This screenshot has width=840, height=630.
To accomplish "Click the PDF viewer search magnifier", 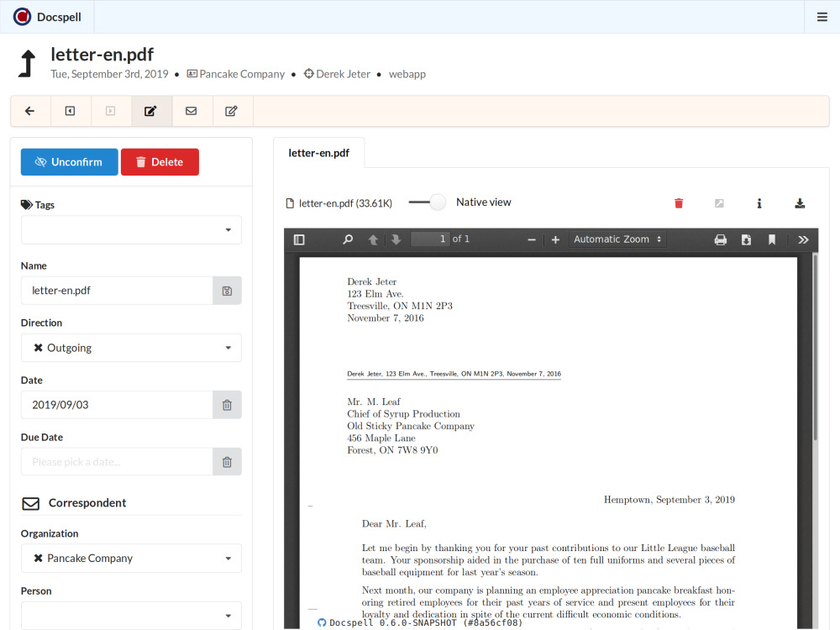I will (x=348, y=239).
